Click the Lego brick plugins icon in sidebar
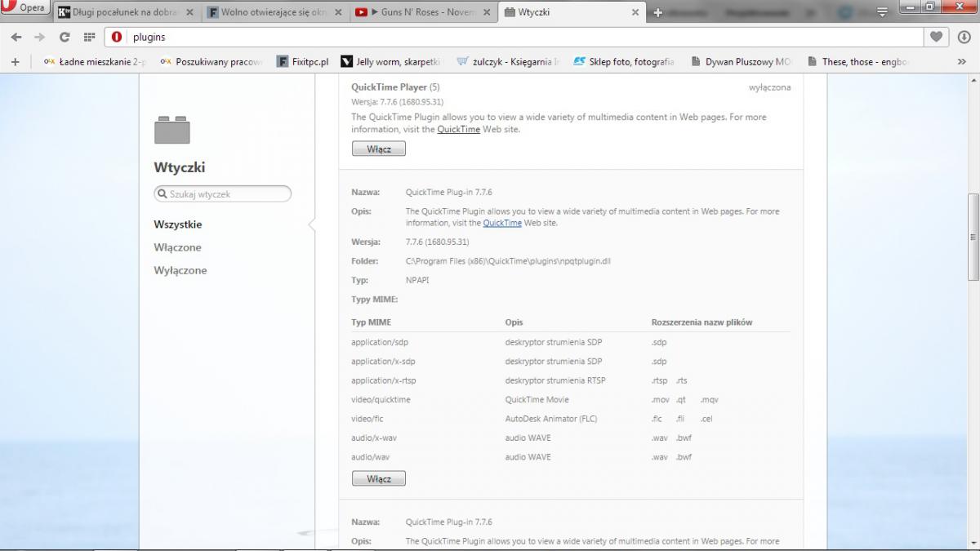980x551 pixels. click(x=171, y=130)
